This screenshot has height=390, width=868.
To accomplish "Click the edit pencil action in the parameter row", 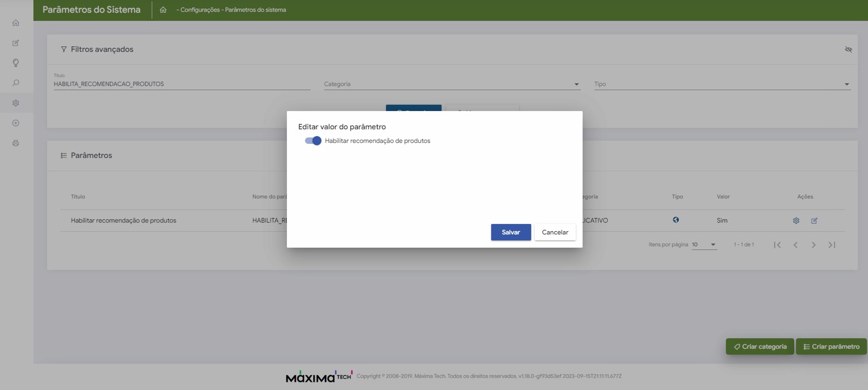I will 815,220.
